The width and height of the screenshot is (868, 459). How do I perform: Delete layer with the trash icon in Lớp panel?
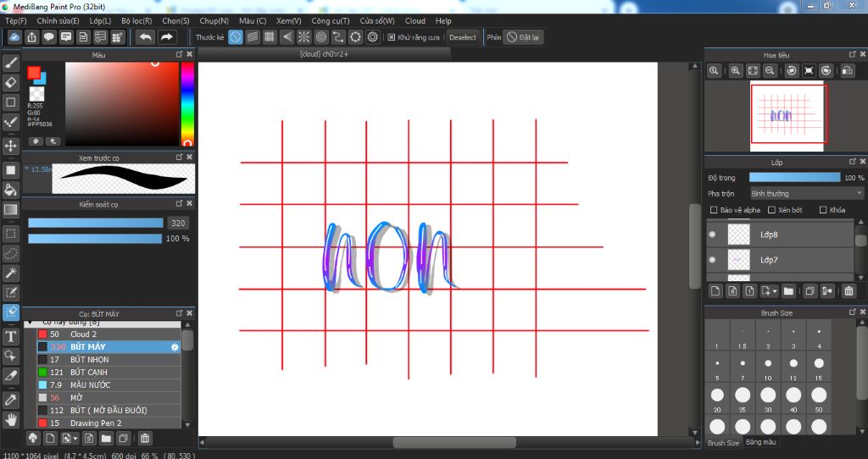tap(849, 290)
